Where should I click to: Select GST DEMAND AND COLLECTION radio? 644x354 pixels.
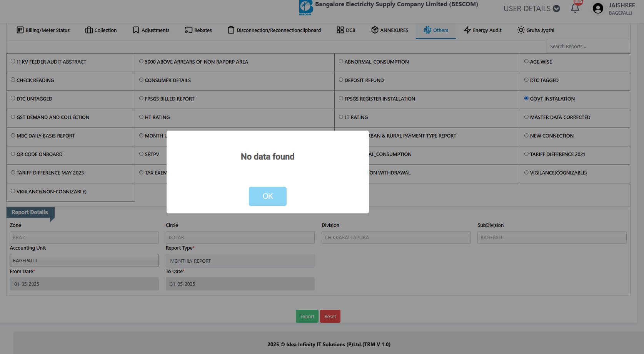(13, 117)
